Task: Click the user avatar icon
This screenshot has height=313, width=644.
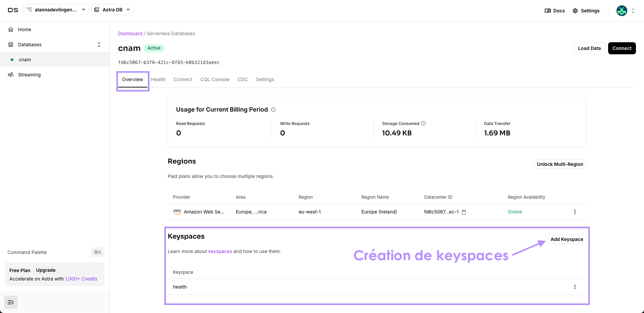Action: [x=622, y=11]
